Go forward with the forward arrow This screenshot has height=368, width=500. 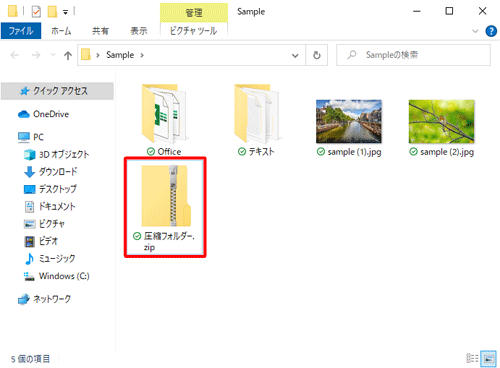[36, 55]
